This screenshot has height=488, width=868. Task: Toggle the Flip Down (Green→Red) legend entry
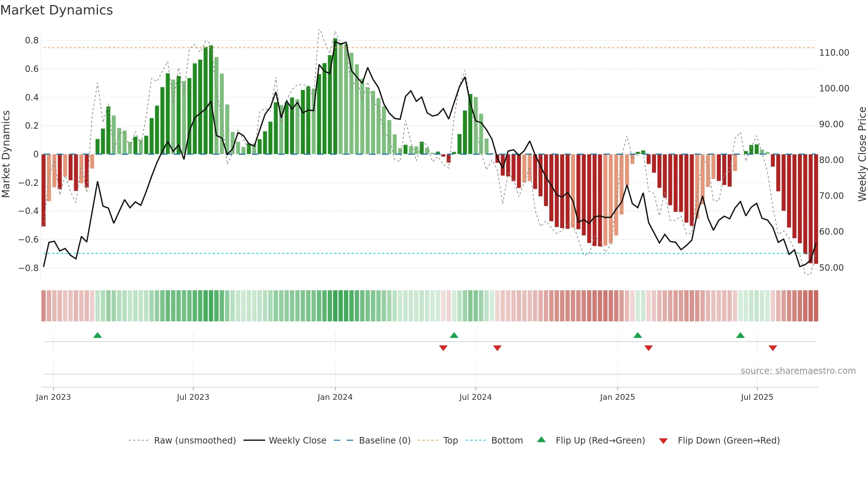pos(719,440)
